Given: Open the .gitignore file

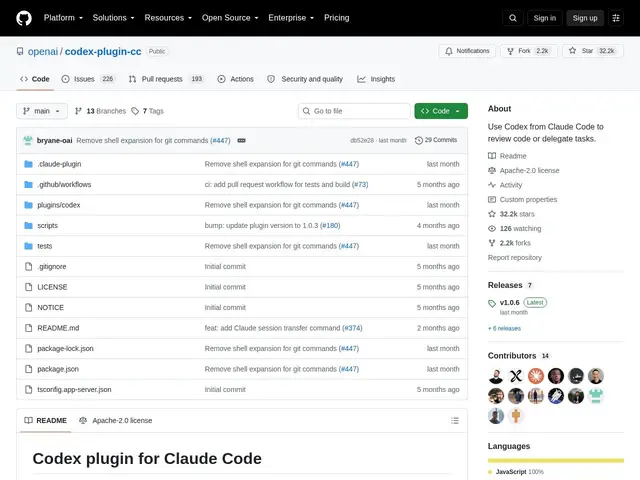Looking at the screenshot, I should point(51,267).
